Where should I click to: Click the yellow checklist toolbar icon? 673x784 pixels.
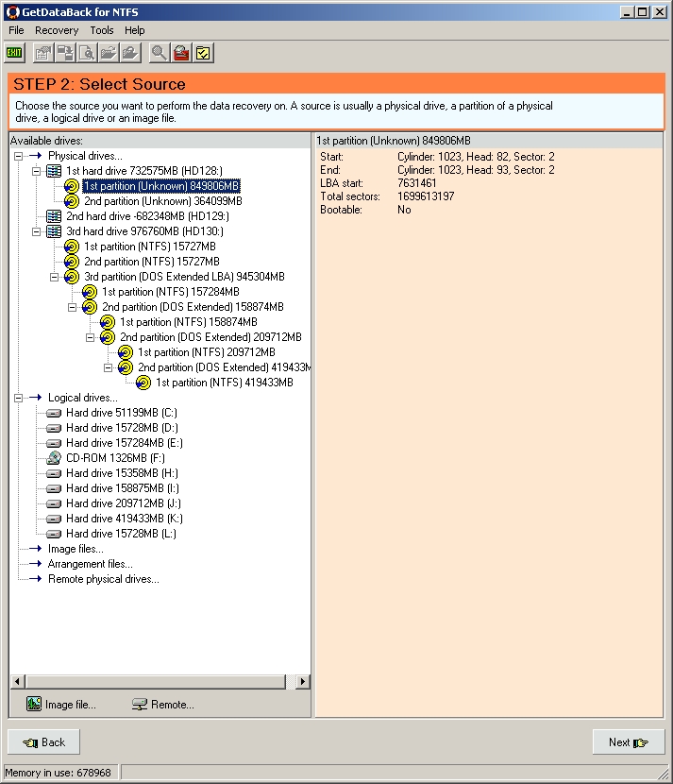click(x=203, y=53)
